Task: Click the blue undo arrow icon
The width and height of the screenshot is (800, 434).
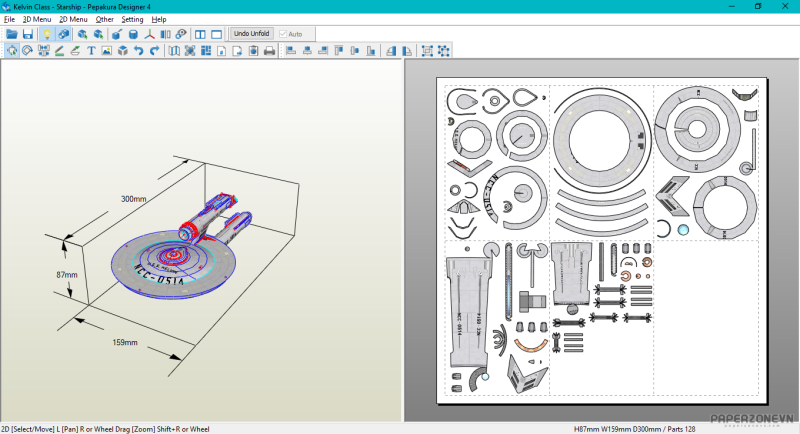Action: click(138, 50)
